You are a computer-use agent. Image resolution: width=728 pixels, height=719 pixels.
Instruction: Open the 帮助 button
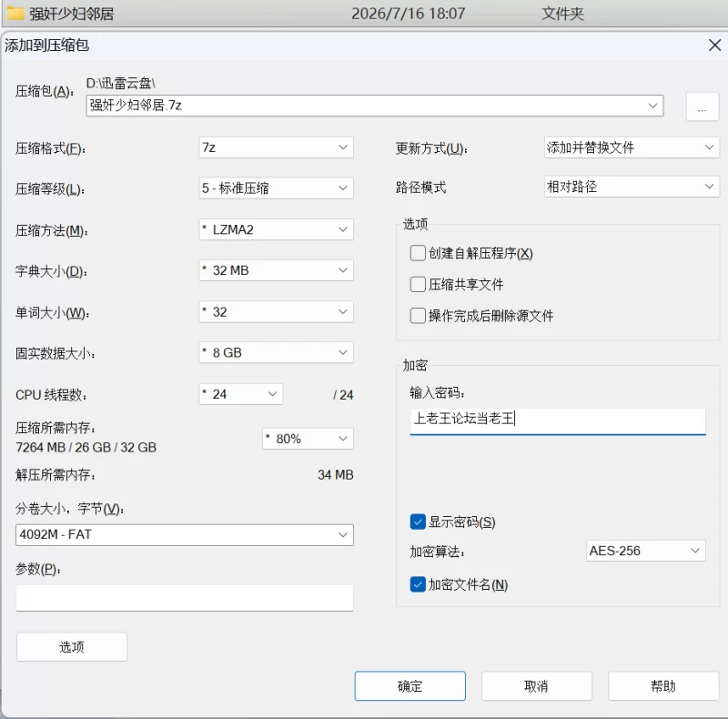pyautogui.click(x=663, y=686)
